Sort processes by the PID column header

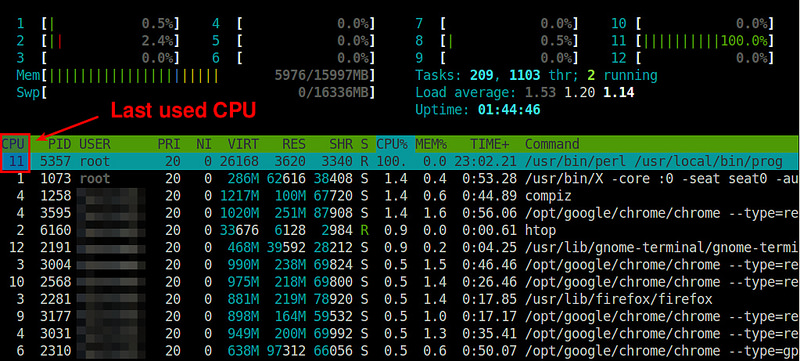[x=59, y=144]
